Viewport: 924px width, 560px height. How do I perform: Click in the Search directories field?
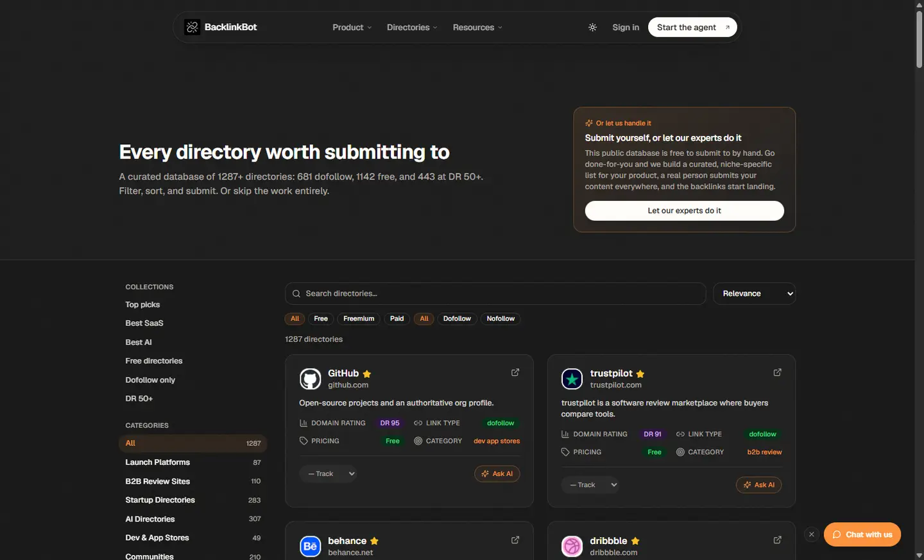495,294
